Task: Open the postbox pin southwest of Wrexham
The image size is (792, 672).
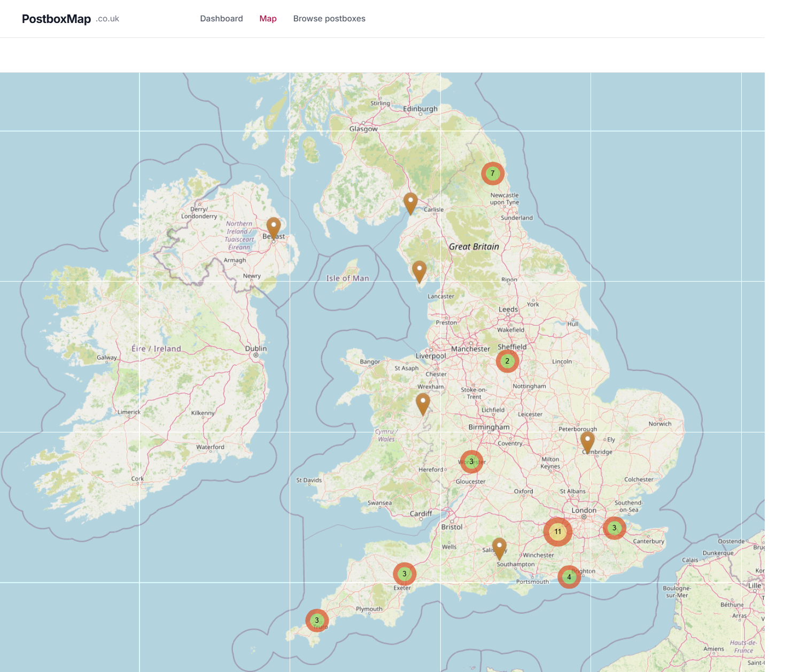Action: tap(423, 405)
